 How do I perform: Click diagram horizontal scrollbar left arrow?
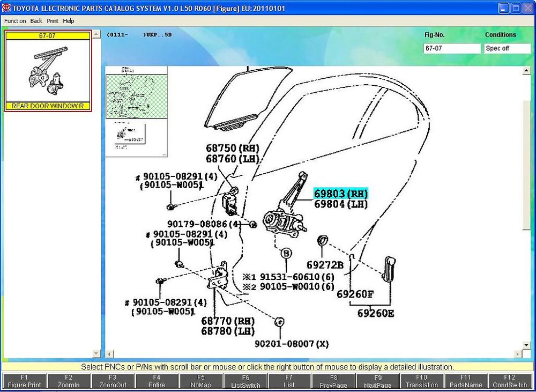[109, 354]
